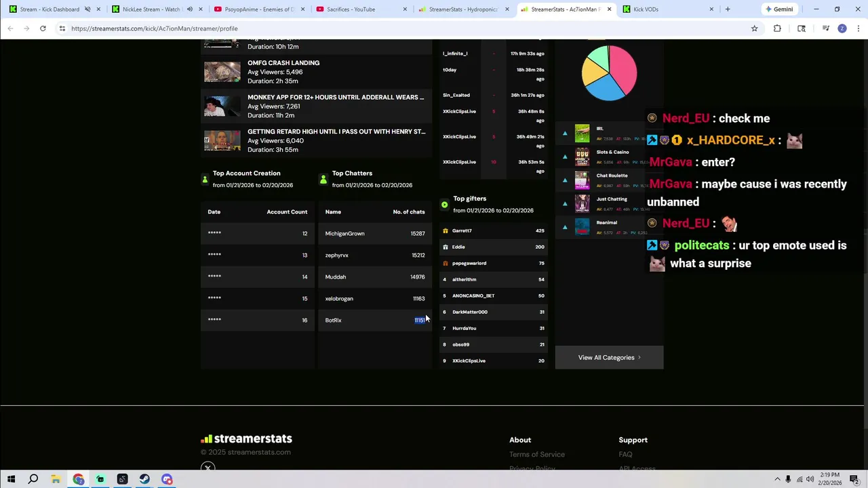The height and width of the screenshot is (488, 868).
Task: Click the taskbar microphone icon
Action: [788, 479]
